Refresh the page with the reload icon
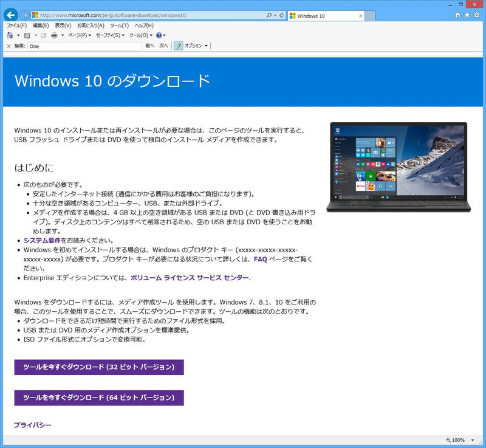The width and height of the screenshot is (486, 448). [281, 15]
